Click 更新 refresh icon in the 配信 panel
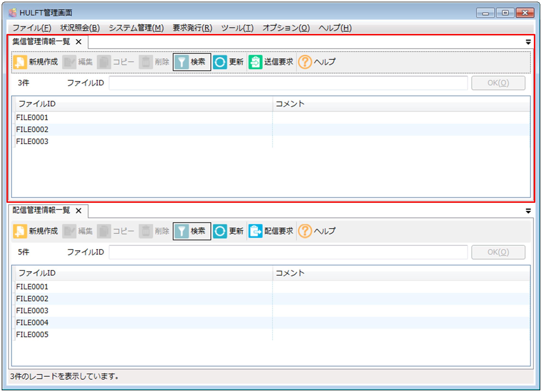 pos(220,231)
